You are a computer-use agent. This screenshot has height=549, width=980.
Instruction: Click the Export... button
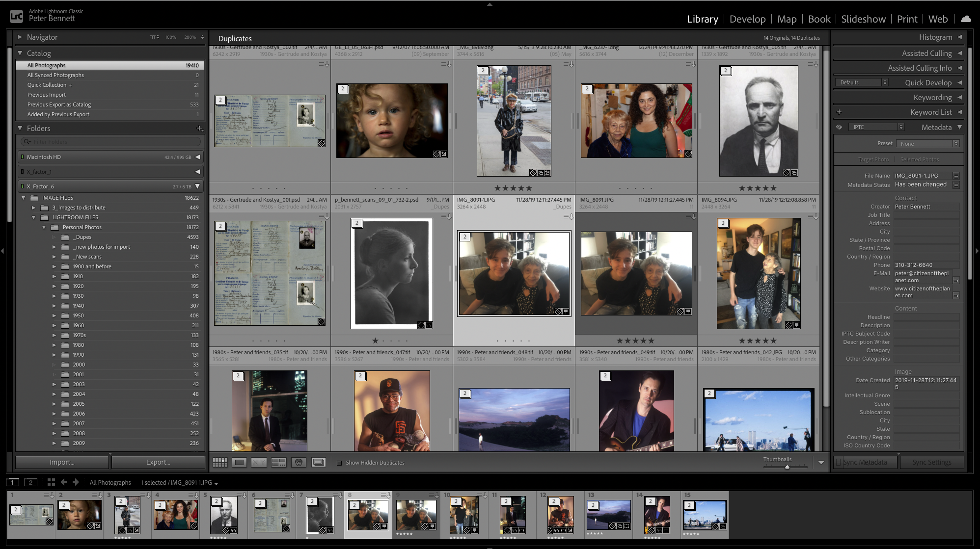click(158, 462)
